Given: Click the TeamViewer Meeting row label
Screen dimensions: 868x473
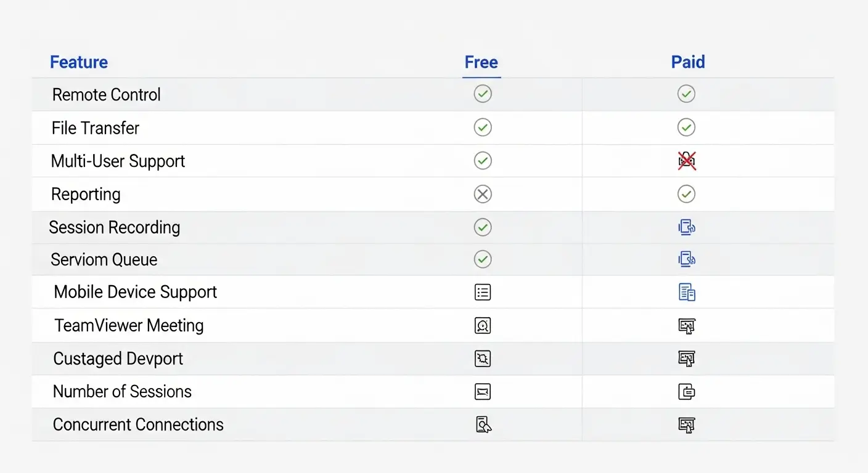Looking at the screenshot, I should pyautogui.click(x=129, y=325).
